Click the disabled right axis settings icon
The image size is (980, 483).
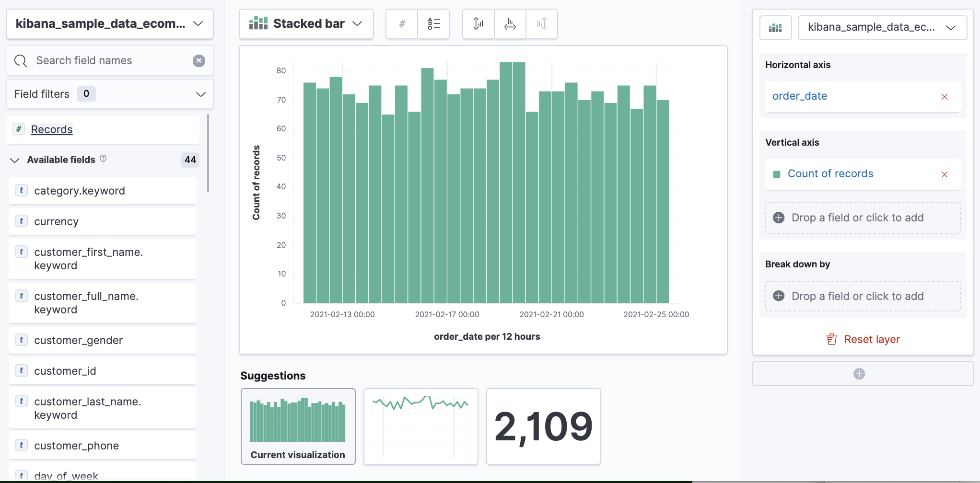542,24
